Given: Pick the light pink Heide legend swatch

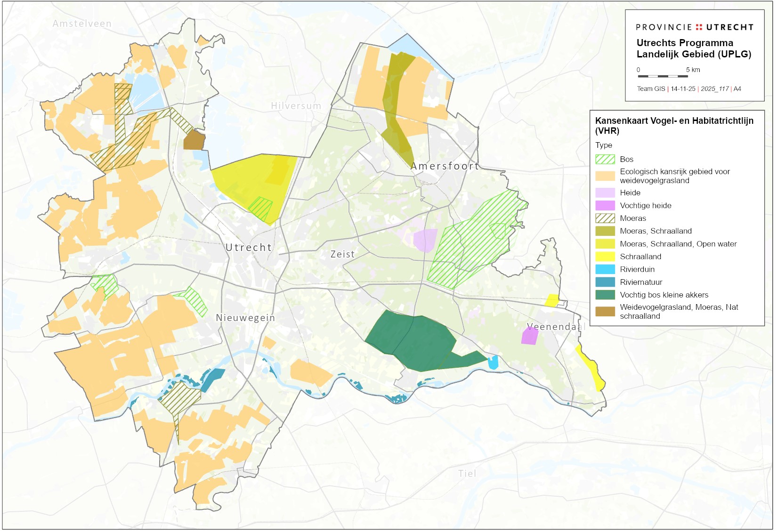Looking at the screenshot, I should click(605, 193).
